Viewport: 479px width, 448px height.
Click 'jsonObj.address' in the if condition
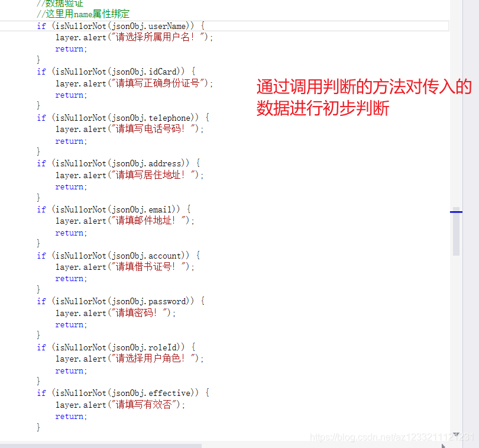pos(147,163)
